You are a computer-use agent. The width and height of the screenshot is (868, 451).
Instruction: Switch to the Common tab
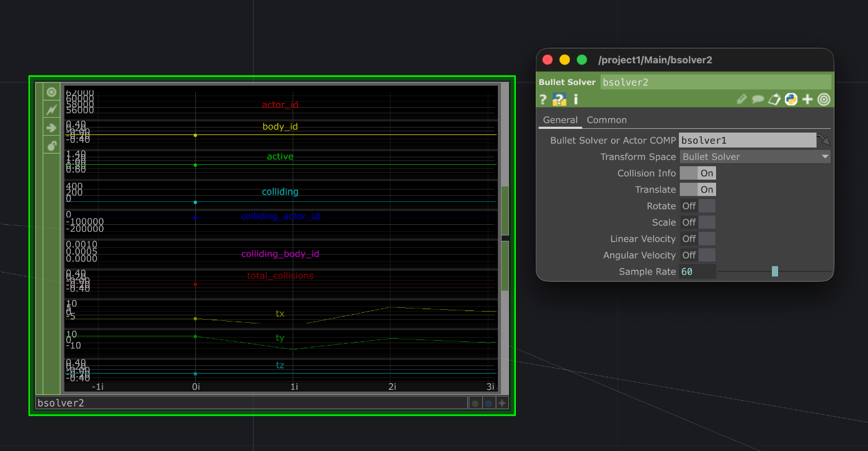click(607, 120)
